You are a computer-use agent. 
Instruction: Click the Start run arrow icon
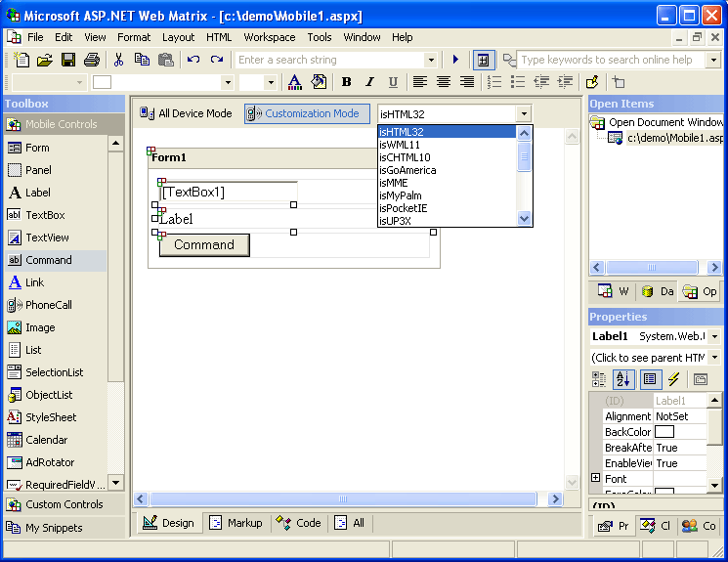point(455,60)
